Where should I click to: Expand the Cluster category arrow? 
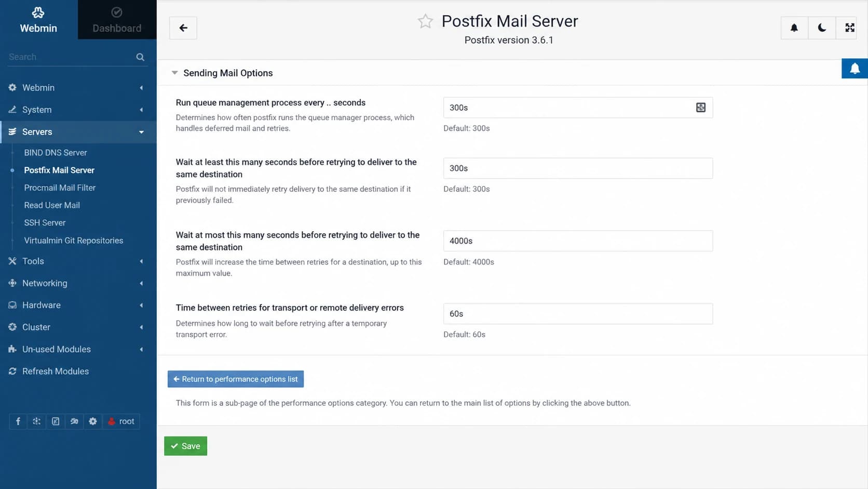(x=141, y=327)
